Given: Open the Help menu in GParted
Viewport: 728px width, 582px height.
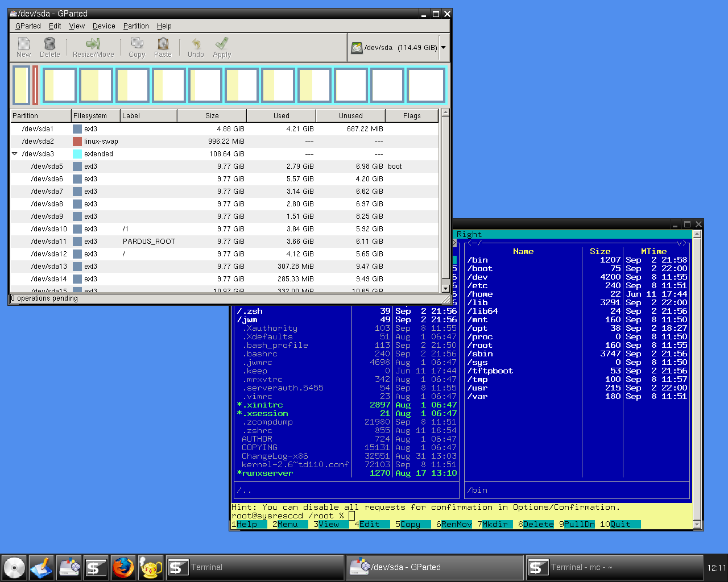Looking at the screenshot, I should tap(164, 26).
